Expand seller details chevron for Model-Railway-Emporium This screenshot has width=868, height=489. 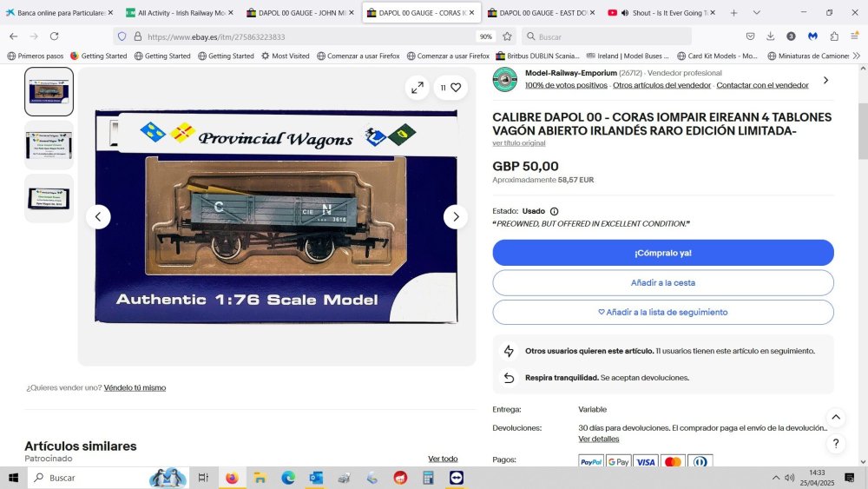pyautogui.click(x=825, y=80)
